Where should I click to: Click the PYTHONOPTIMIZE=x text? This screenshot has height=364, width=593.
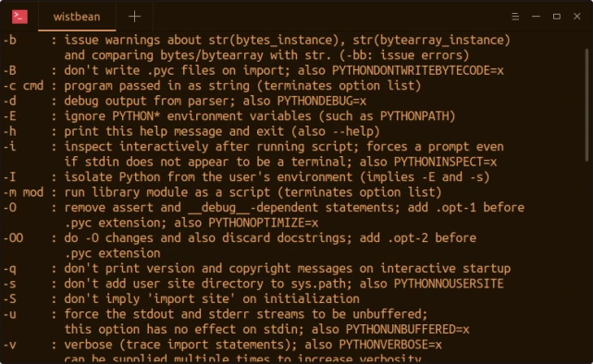264,223
